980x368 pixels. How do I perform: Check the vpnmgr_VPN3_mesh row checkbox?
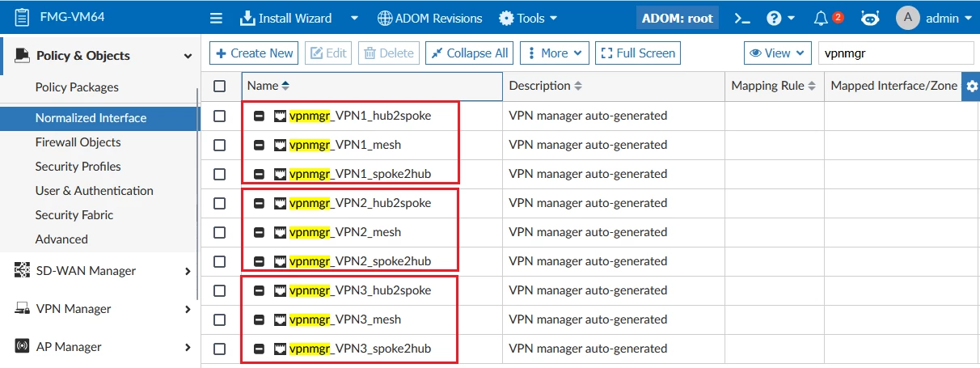tap(220, 319)
